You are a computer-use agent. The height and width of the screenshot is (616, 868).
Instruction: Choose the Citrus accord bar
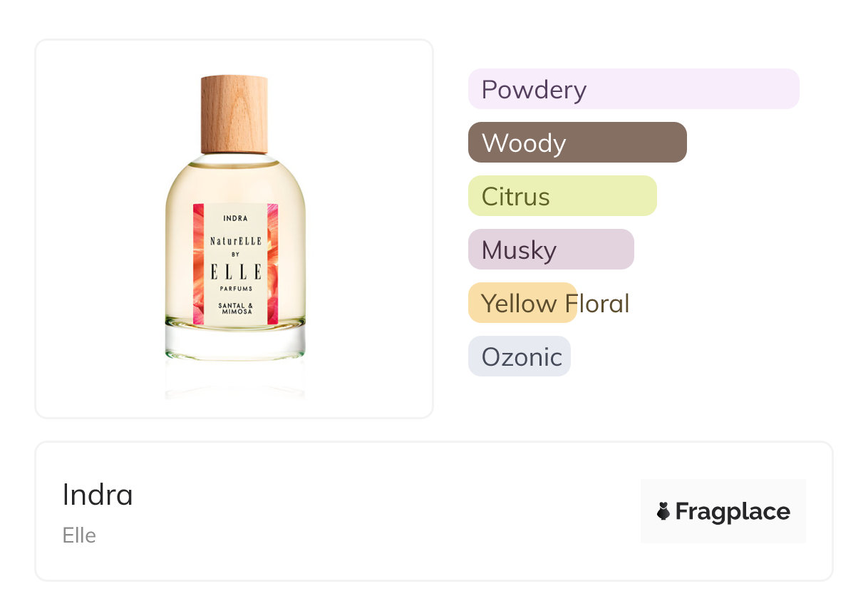click(x=562, y=196)
